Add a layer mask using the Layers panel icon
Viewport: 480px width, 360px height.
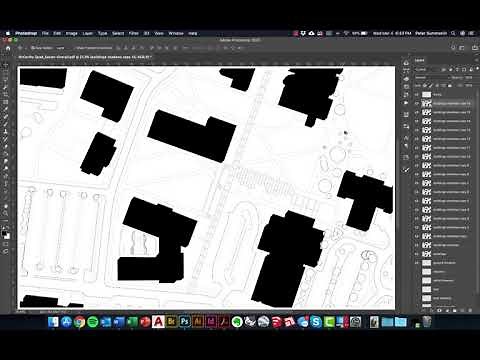[x=440, y=310]
